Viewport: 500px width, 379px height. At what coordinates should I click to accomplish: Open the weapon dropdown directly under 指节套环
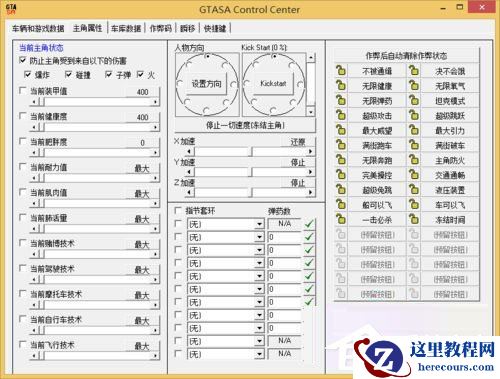pyautogui.click(x=259, y=224)
